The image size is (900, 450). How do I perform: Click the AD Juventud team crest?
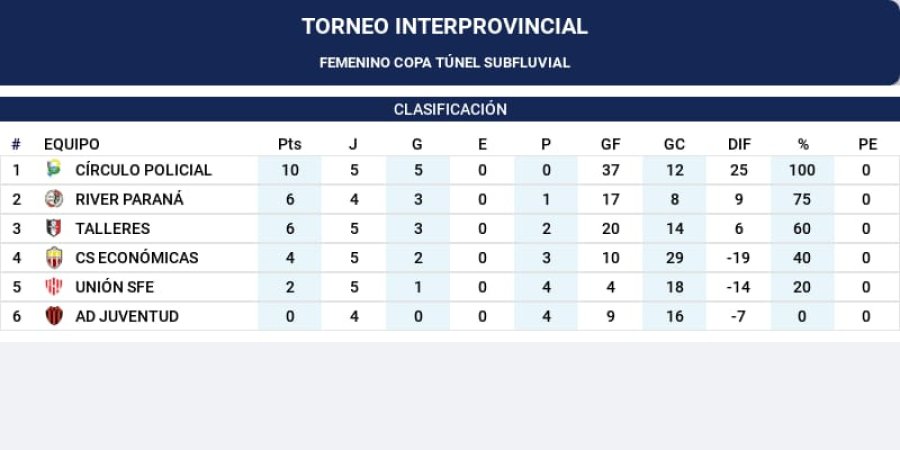(x=54, y=316)
